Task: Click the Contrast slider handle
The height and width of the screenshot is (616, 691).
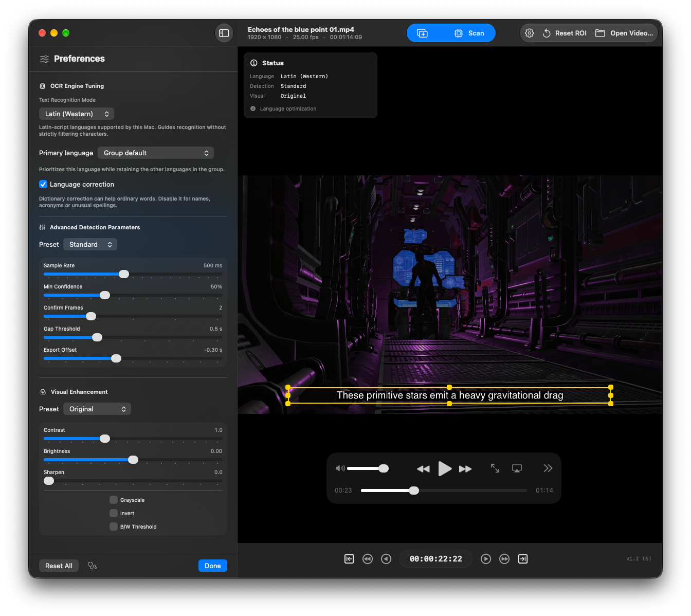Action: (105, 439)
